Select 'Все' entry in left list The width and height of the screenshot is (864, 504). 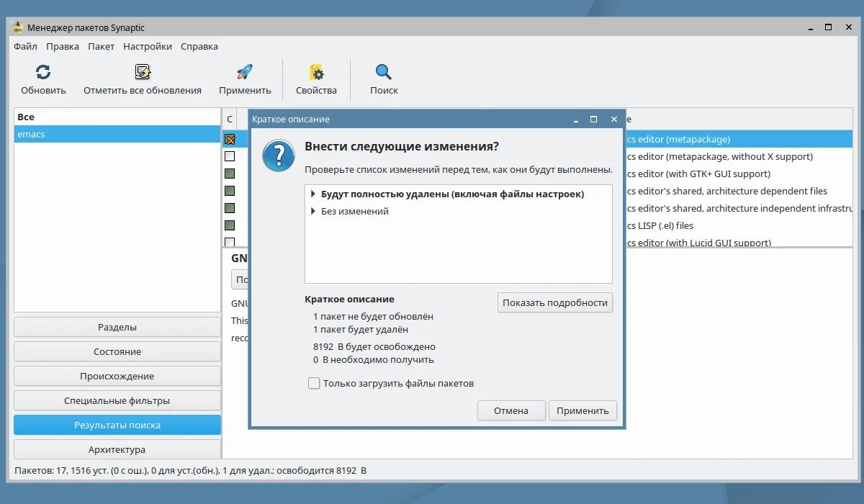click(x=117, y=117)
